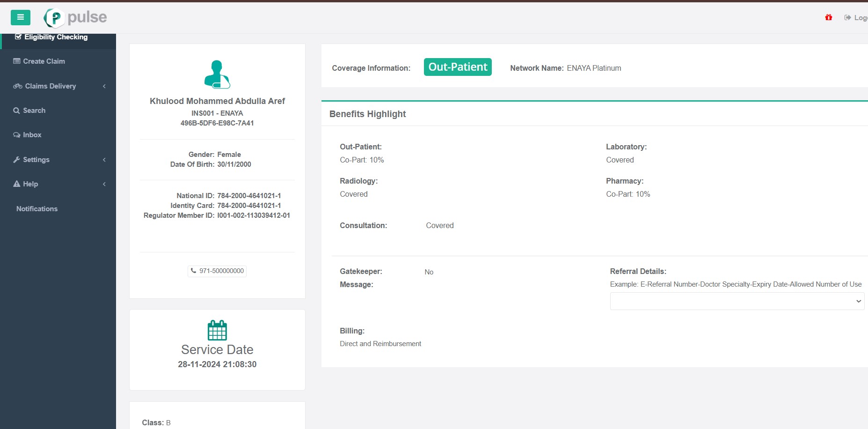Click the Pulse logo

pyautogui.click(x=75, y=18)
